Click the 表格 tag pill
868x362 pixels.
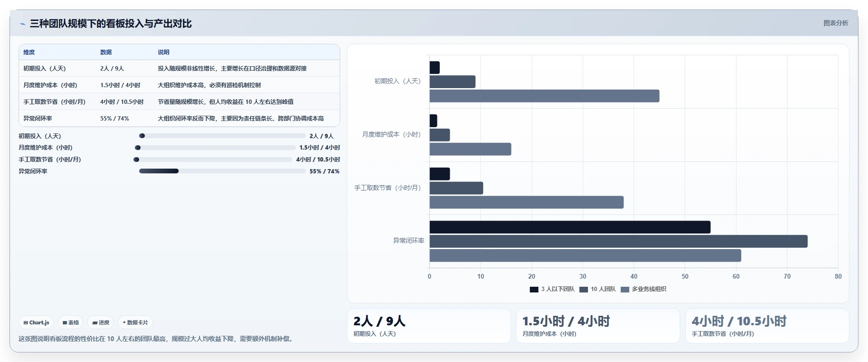click(x=71, y=322)
